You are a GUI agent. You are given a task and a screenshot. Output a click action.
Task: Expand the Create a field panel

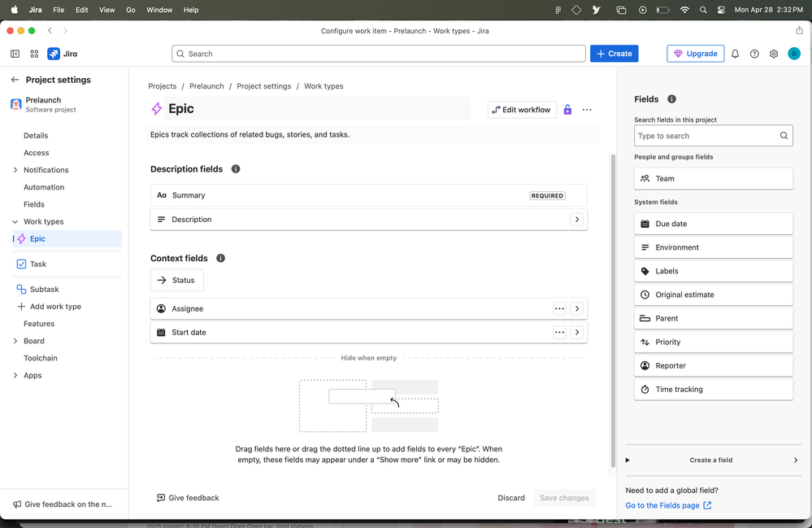point(713,460)
